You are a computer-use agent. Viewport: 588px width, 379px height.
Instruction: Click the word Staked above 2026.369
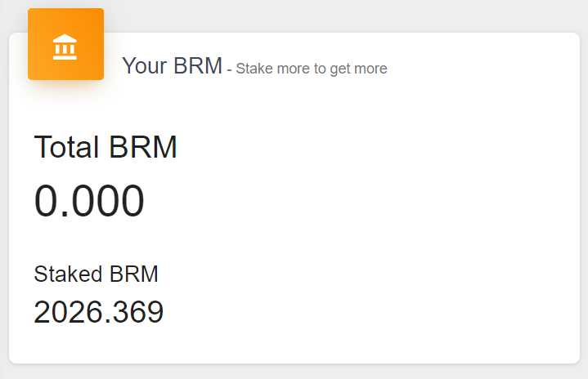68,274
